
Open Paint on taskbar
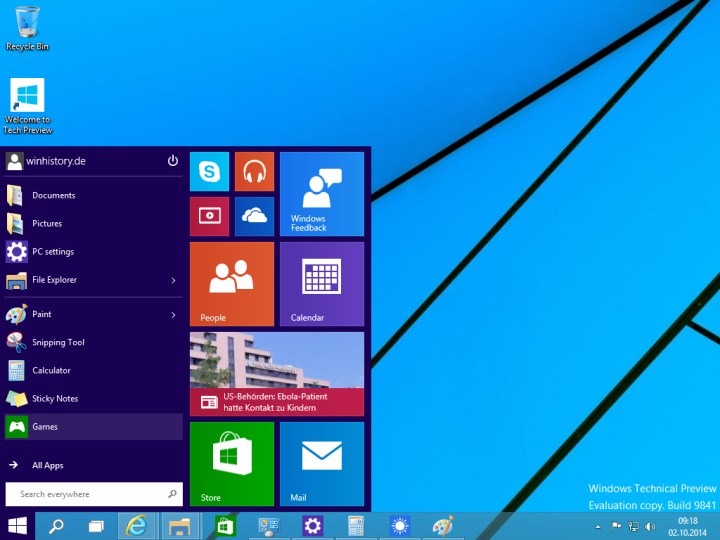tap(443, 526)
